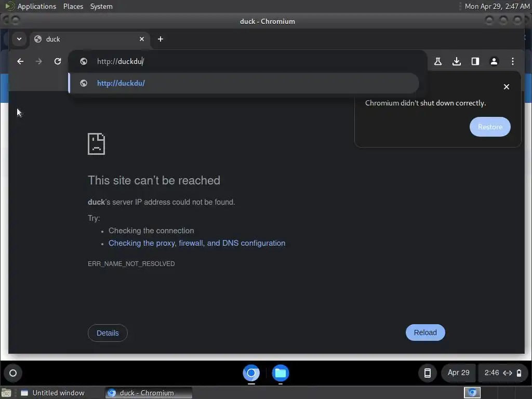Click the network arrows icon in status tray

click(x=508, y=373)
